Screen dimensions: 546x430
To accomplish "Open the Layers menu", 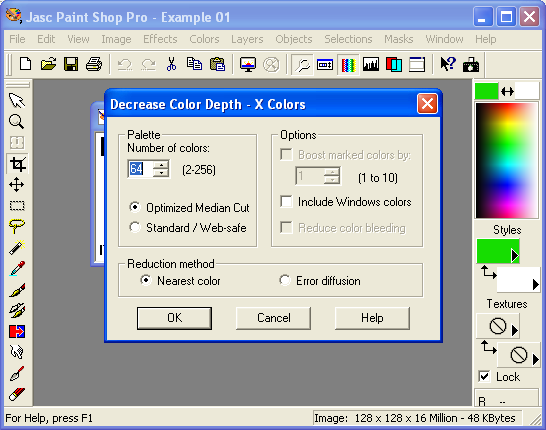I will (x=247, y=39).
